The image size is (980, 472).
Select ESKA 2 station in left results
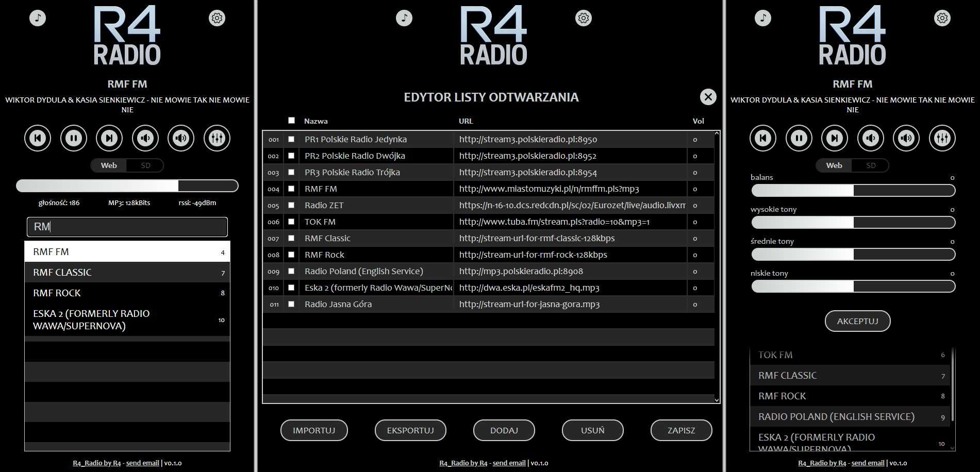tap(127, 320)
